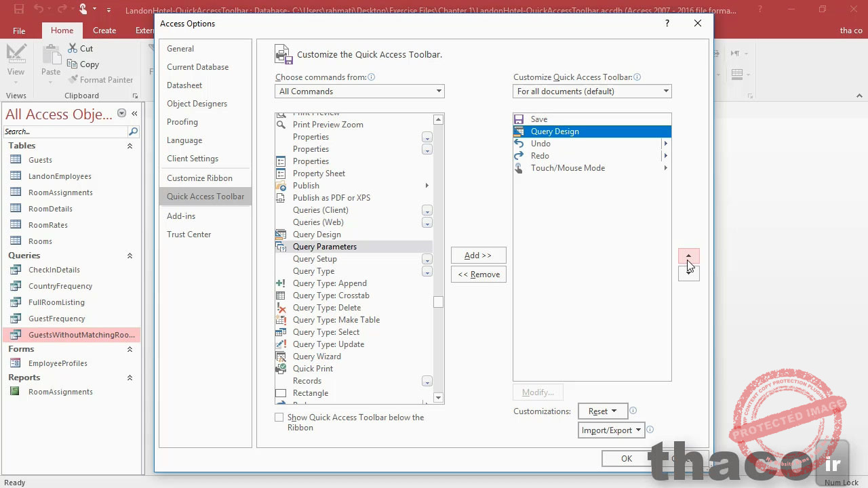Image resolution: width=868 pixels, height=488 pixels.
Task: Select the CheckInDetails query
Action: click(x=54, y=270)
